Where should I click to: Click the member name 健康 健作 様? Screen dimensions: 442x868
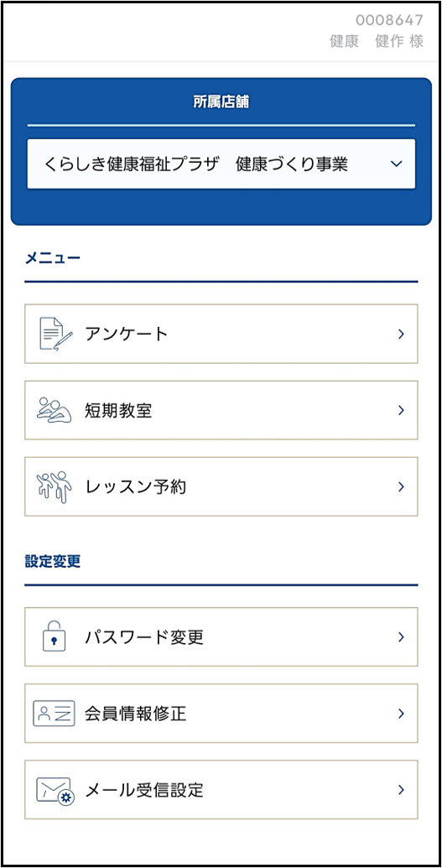point(377,42)
